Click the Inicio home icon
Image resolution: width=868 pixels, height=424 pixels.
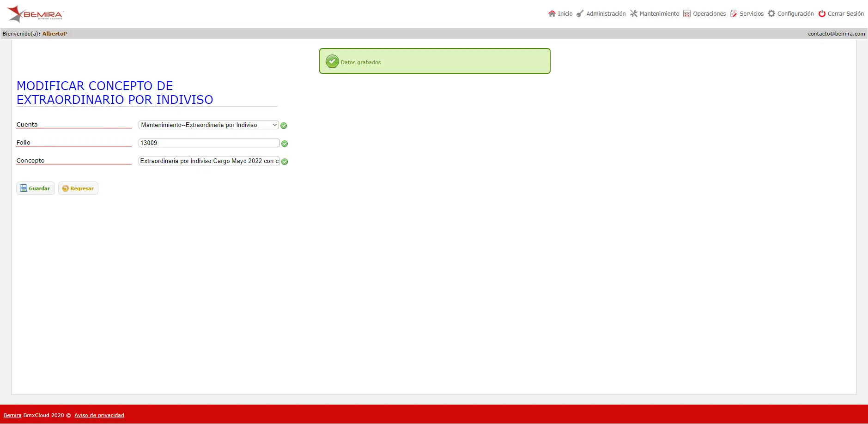[x=552, y=13]
